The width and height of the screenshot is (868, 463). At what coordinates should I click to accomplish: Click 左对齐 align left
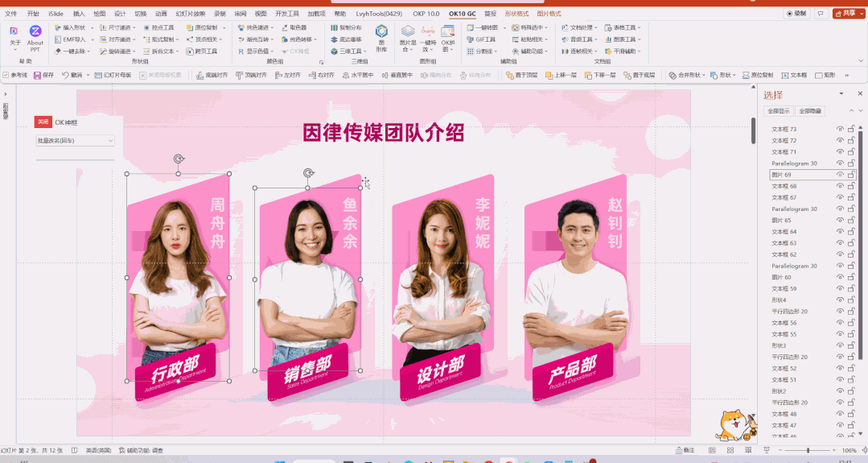[288, 75]
